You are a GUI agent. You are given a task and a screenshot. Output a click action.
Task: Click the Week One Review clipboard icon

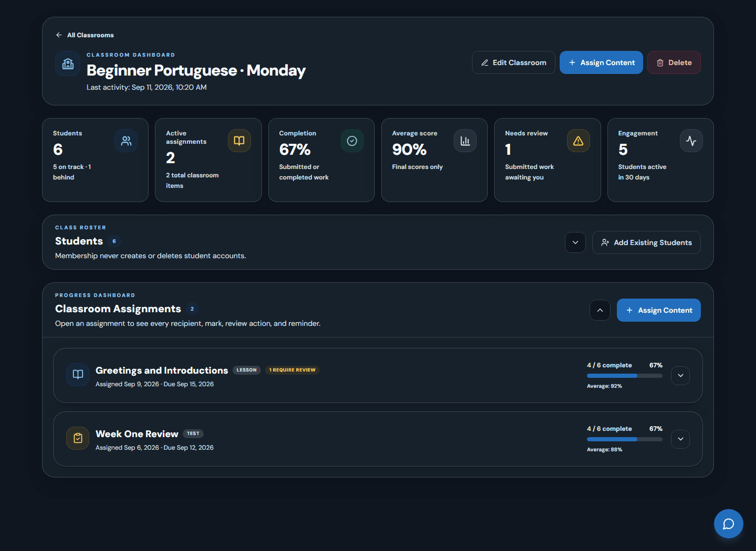(x=78, y=438)
